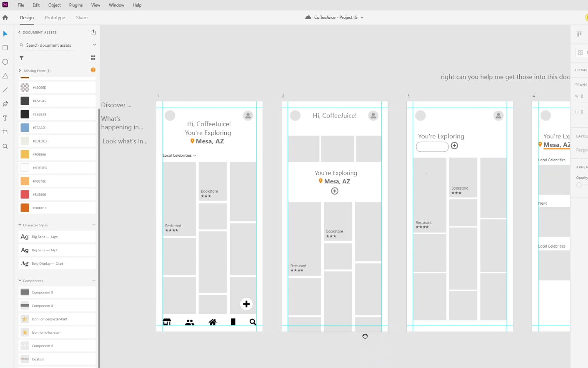Collapse Character Styles section
The width and height of the screenshot is (588, 368).
pos(20,225)
